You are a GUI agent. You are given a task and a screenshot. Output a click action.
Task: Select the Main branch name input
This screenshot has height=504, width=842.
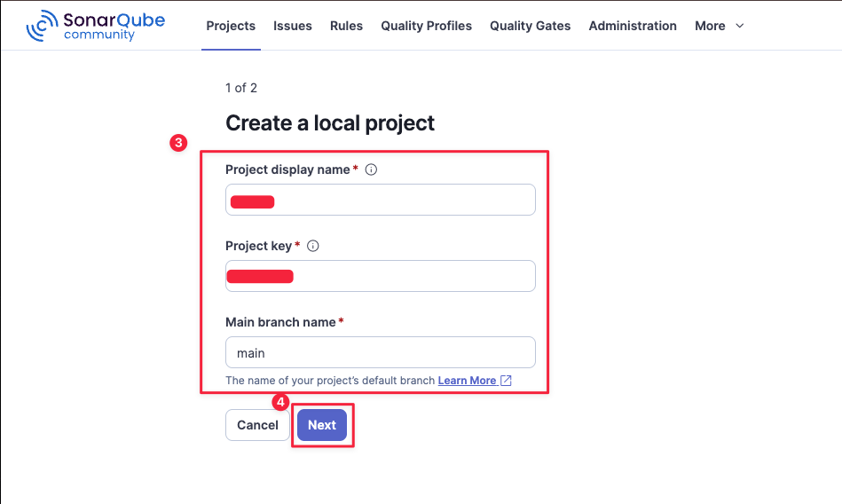pos(381,352)
